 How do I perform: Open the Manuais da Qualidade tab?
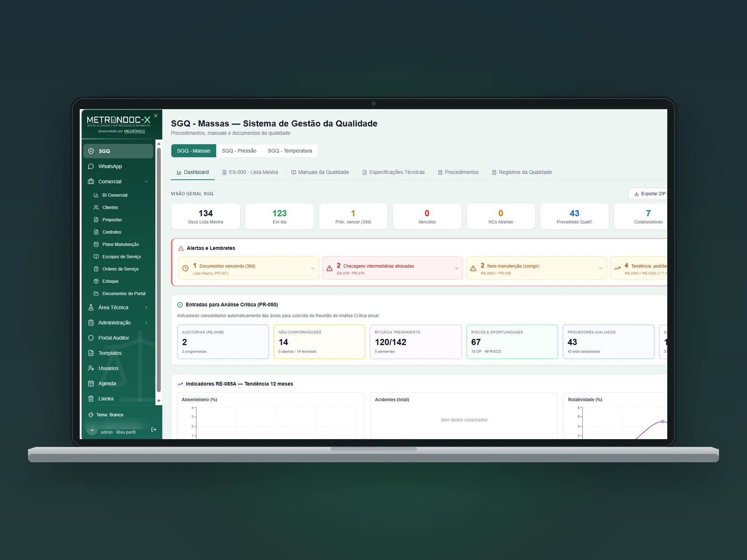click(x=320, y=172)
